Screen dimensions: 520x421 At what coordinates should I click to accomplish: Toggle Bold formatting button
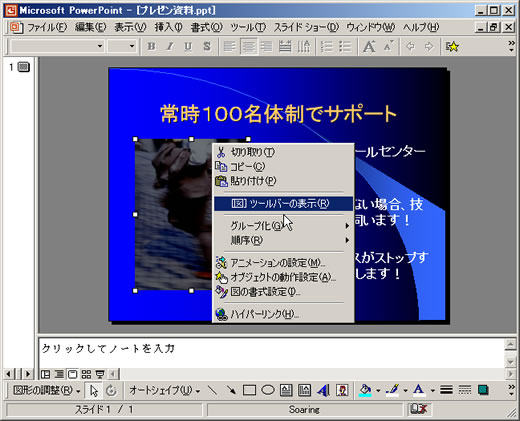151,46
